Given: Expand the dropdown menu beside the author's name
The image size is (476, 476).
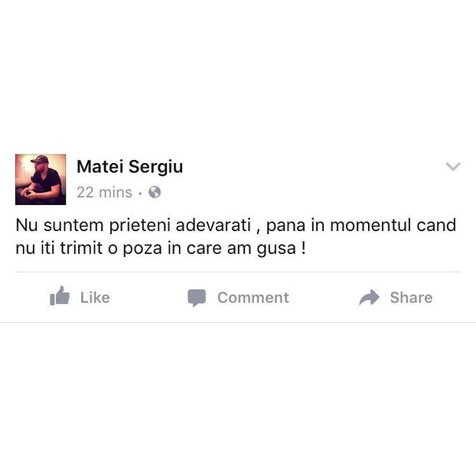Looking at the screenshot, I should pyautogui.click(x=453, y=166).
